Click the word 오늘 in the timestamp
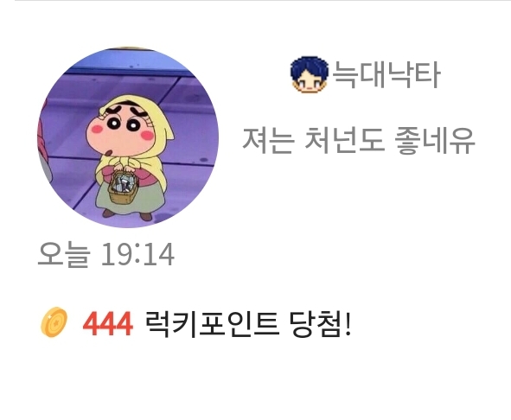The image size is (511, 420). click(x=63, y=255)
